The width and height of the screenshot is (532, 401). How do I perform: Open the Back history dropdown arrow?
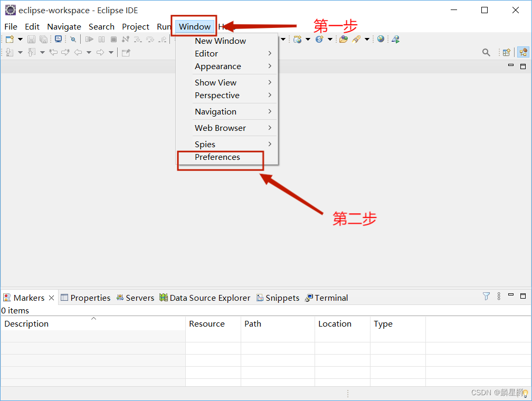coord(89,52)
